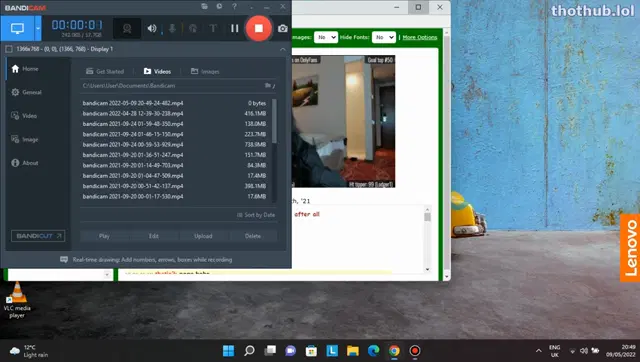Click chat box scroll down arrow
This screenshot has height=362, width=640.
click(427, 269)
